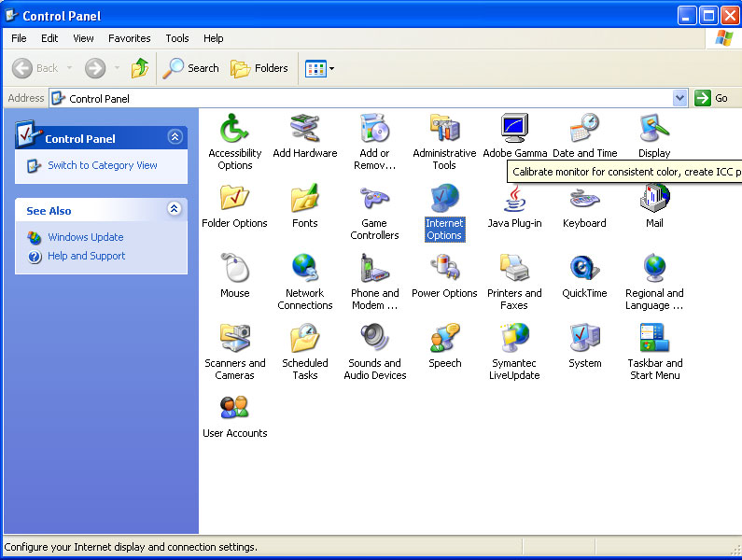Click the Up folder button
The width and height of the screenshot is (742, 560).
(x=140, y=68)
